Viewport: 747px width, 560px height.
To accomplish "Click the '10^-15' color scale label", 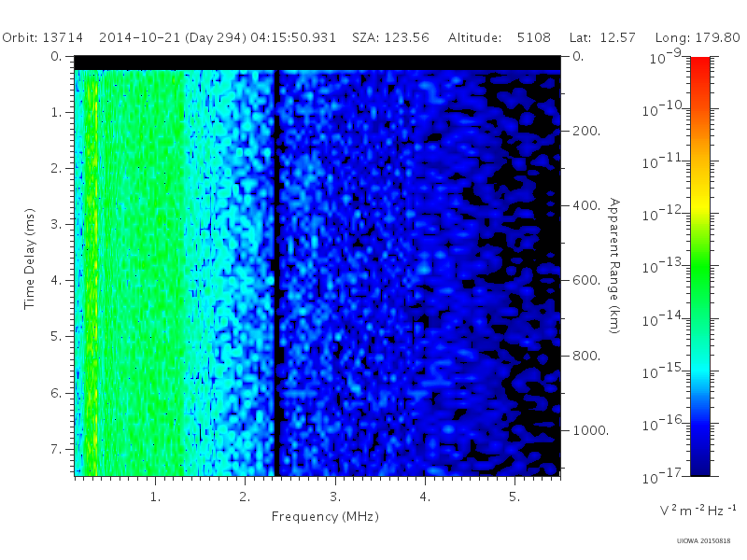I will (x=663, y=371).
